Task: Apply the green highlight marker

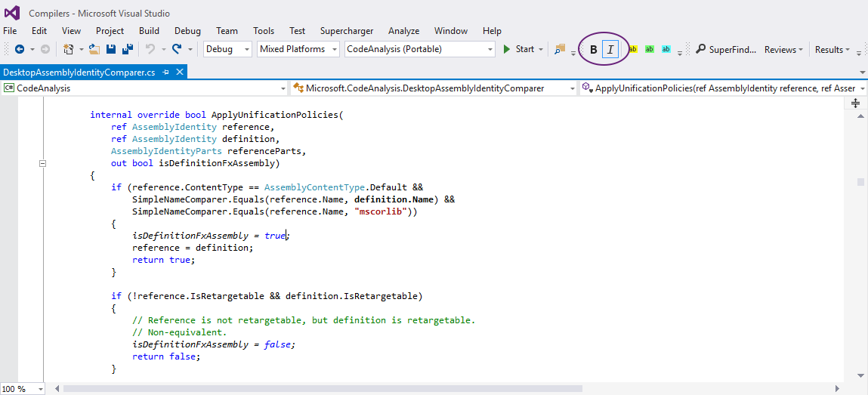Action: tap(650, 49)
